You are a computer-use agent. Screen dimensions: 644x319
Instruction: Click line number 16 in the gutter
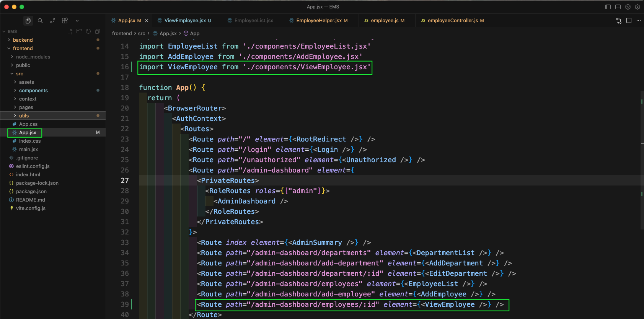click(x=125, y=67)
